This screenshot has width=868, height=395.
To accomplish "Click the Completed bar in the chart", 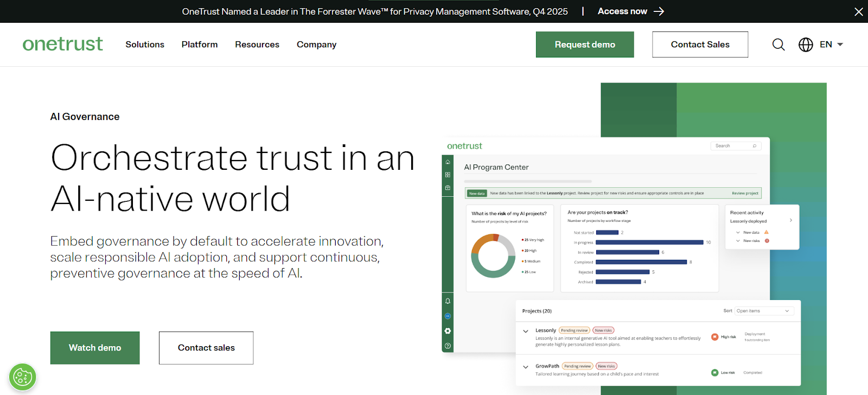I will pos(641,262).
